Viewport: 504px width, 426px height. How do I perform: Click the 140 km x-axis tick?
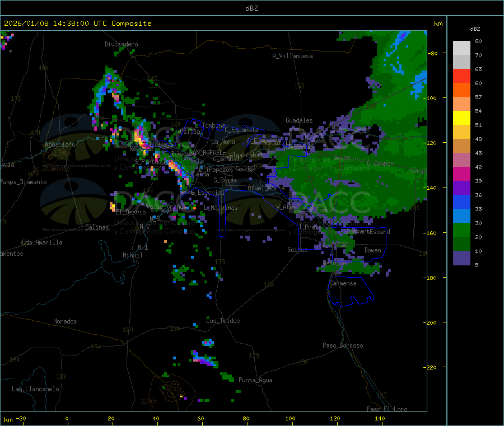pyautogui.click(x=380, y=418)
